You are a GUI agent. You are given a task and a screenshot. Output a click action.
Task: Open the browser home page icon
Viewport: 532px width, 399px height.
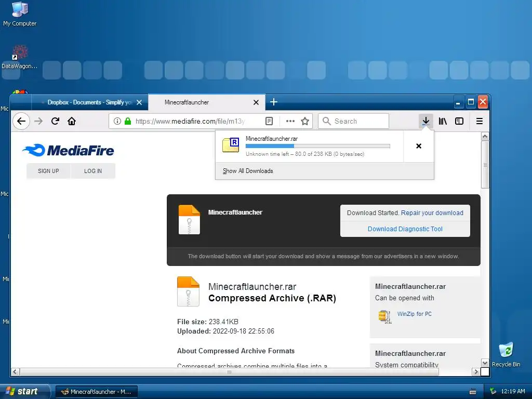[72, 121]
